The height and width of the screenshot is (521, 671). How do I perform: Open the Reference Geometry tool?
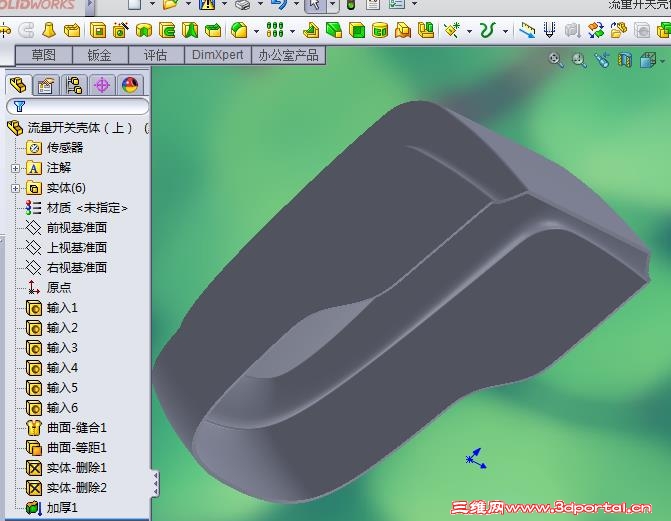point(452,30)
